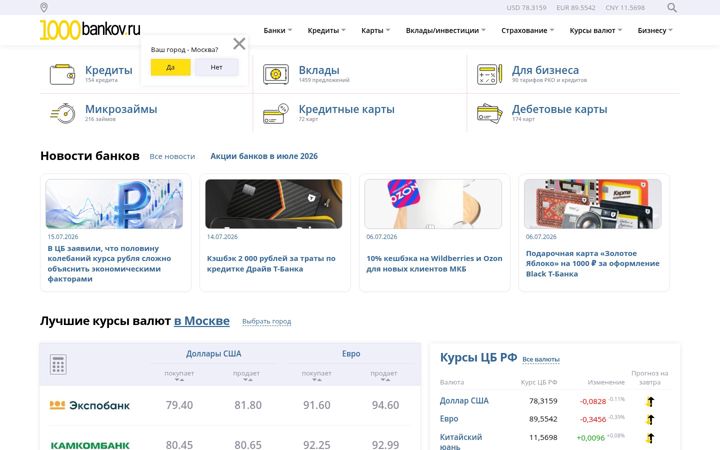Open Ozon news thumbnail
Viewport: 720px width, 450px height.
(x=433, y=204)
